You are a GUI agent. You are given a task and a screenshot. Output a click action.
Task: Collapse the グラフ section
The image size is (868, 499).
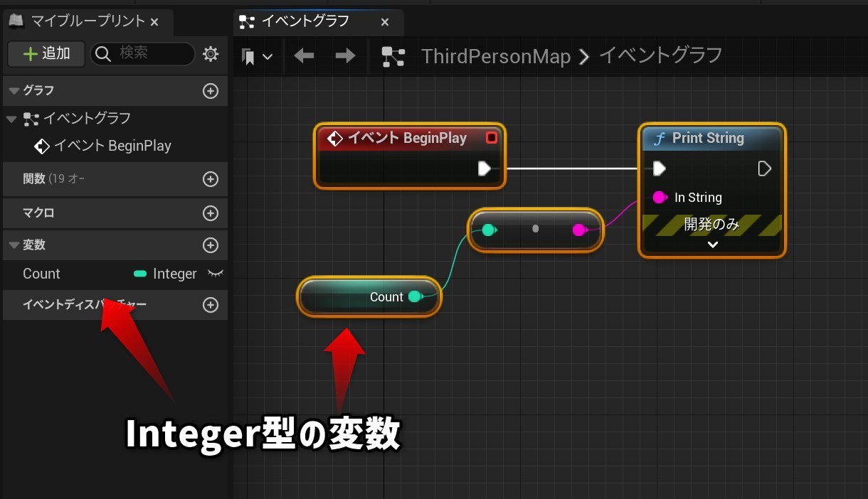coord(14,90)
